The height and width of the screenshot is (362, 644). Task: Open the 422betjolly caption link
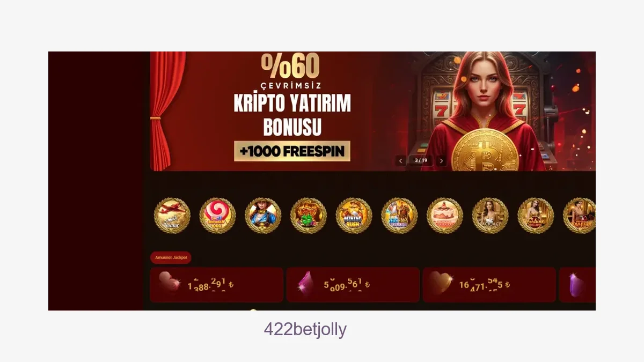[305, 329]
